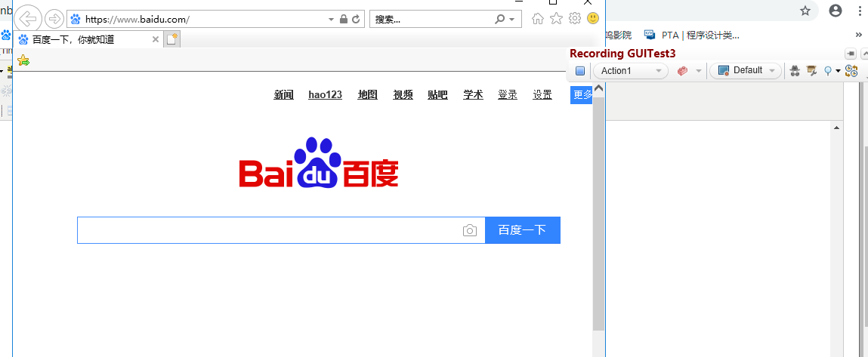The width and height of the screenshot is (868, 357).
Task: Click the IE search magnifier icon
Action: pos(500,20)
